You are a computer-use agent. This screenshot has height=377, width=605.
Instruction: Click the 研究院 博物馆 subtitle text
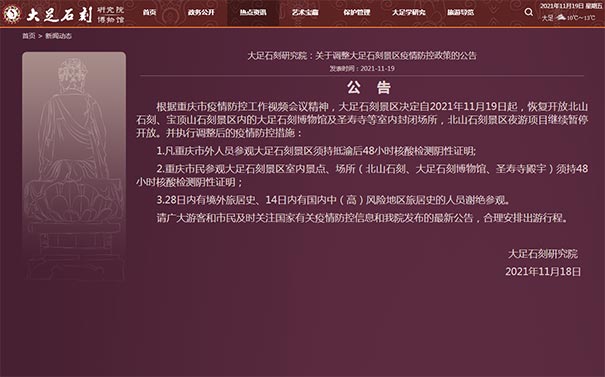[110, 15]
